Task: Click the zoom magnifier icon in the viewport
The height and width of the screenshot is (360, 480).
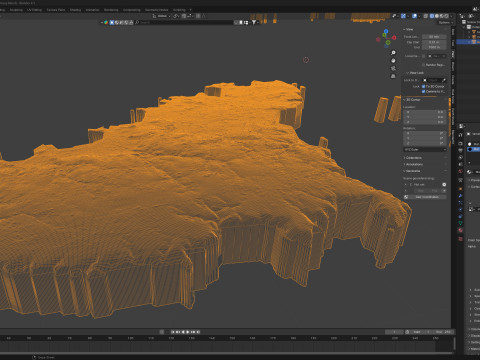Action: [x=393, y=53]
